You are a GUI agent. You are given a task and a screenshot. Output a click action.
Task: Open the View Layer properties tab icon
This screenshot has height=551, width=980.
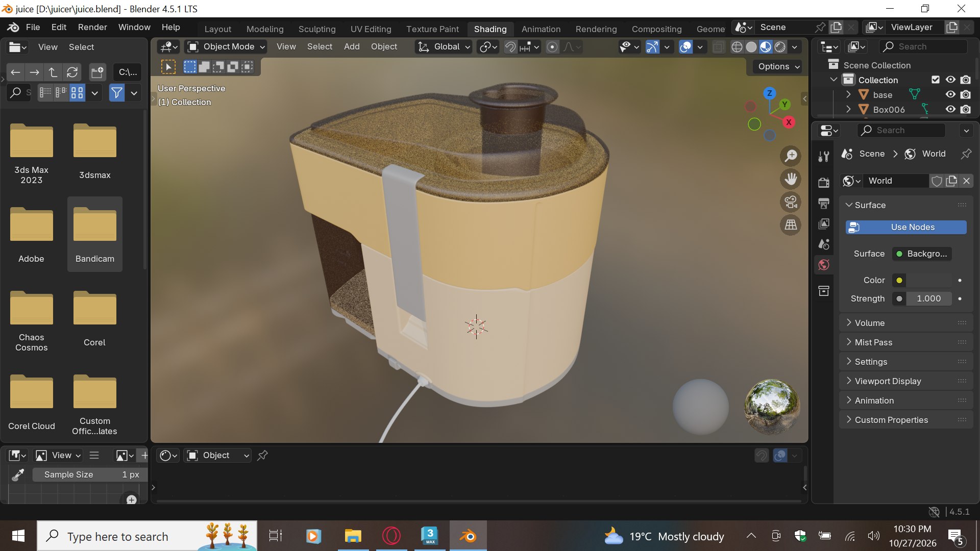pyautogui.click(x=823, y=223)
